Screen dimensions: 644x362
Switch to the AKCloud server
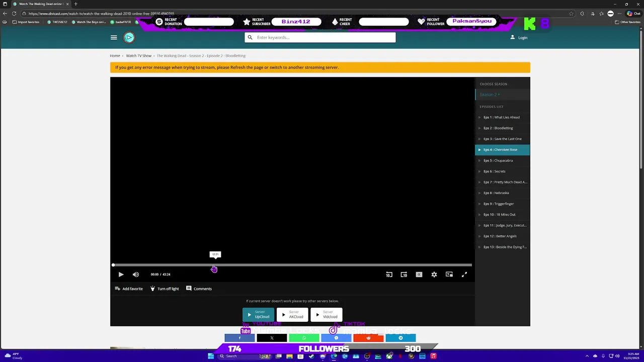click(292, 314)
